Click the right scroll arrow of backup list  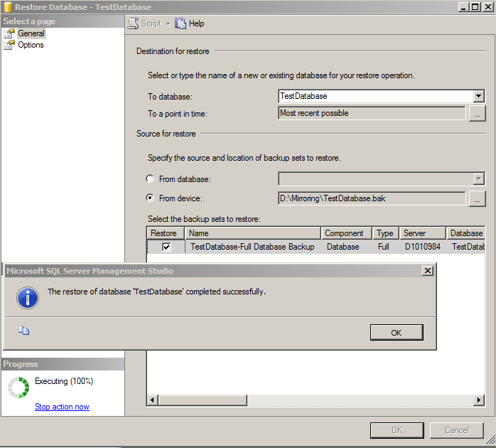coord(479,400)
